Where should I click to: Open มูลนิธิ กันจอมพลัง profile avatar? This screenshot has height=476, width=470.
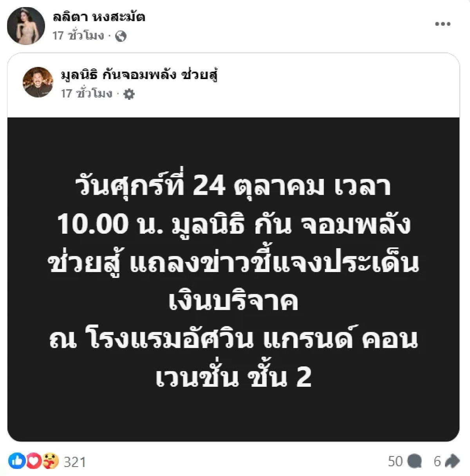[38, 82]
